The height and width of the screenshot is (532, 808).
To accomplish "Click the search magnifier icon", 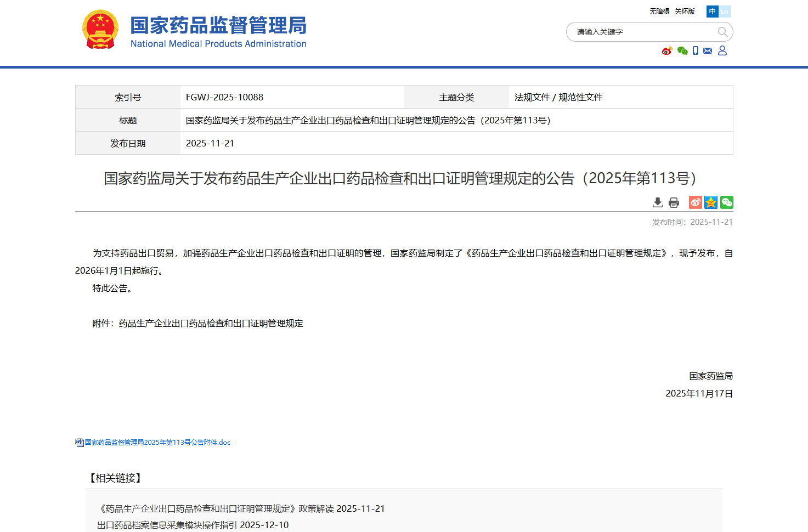I will coord(722,32).
